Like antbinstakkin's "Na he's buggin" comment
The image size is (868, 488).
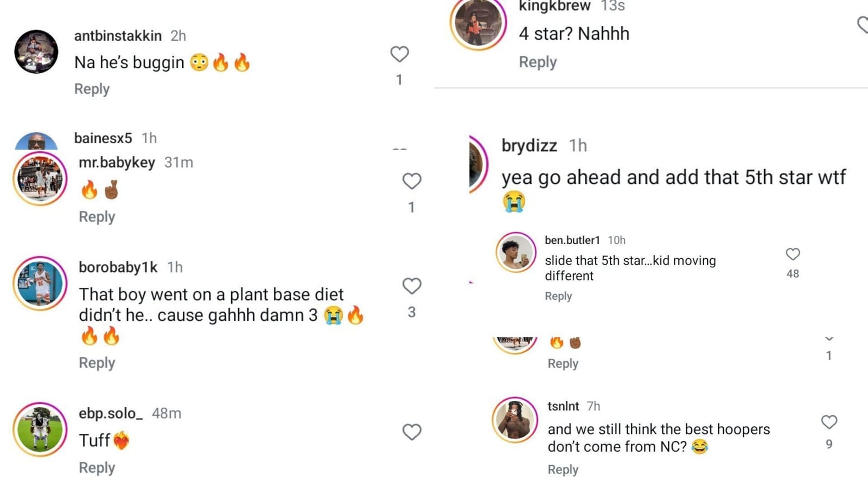click(x=399, y=54)
